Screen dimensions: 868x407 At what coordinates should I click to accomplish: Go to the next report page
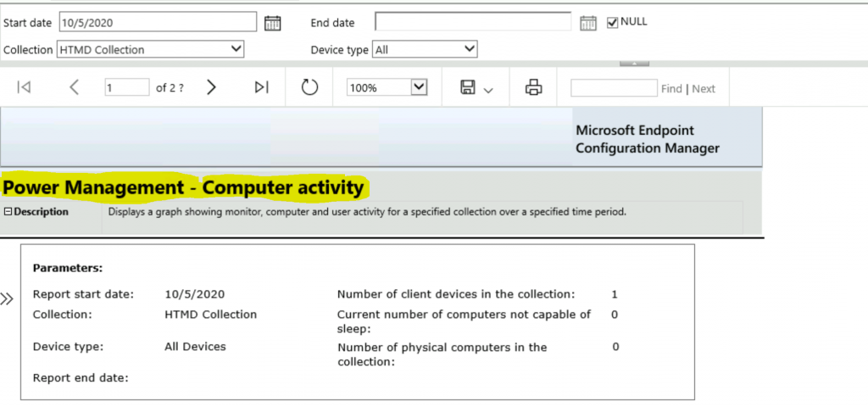pos(211,87)
